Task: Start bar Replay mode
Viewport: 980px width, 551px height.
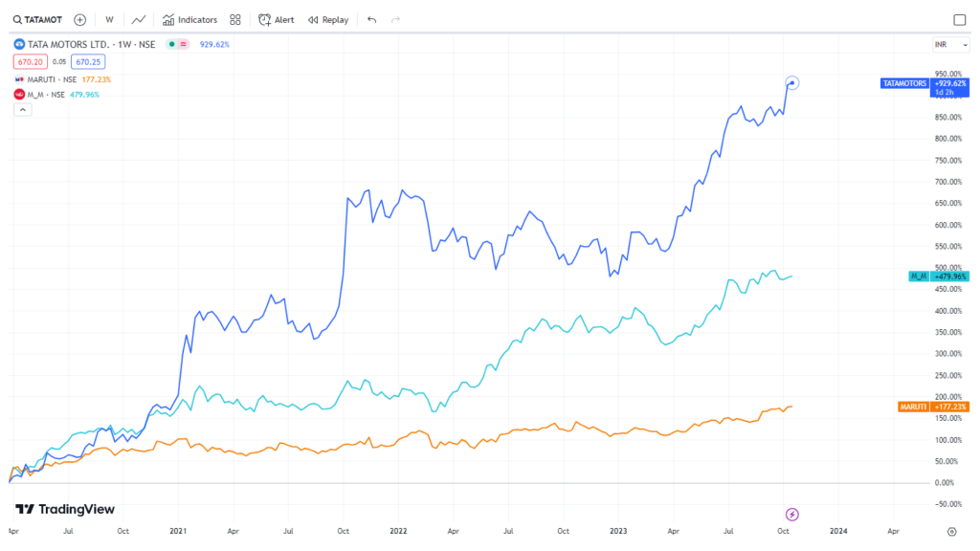Action: (328, 20)
